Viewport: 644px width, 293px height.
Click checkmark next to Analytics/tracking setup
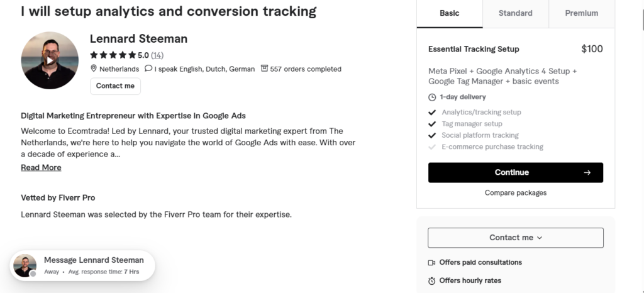432,112
